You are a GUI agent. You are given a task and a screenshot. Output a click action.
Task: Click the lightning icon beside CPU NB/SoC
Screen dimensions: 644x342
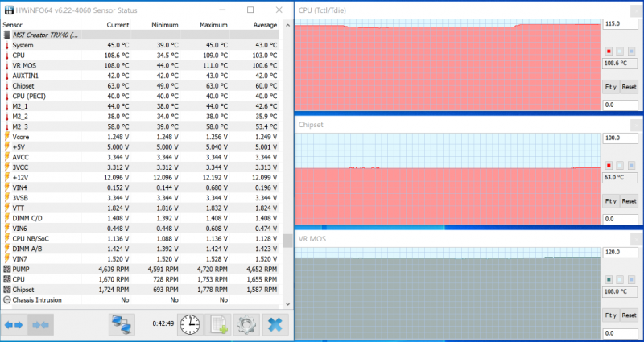[x=6, y=238]
